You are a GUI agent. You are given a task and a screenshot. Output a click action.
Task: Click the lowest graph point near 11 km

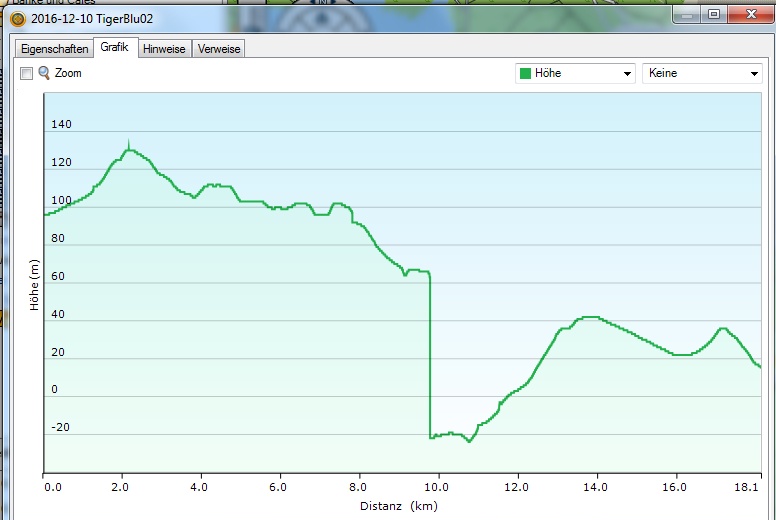468,441
